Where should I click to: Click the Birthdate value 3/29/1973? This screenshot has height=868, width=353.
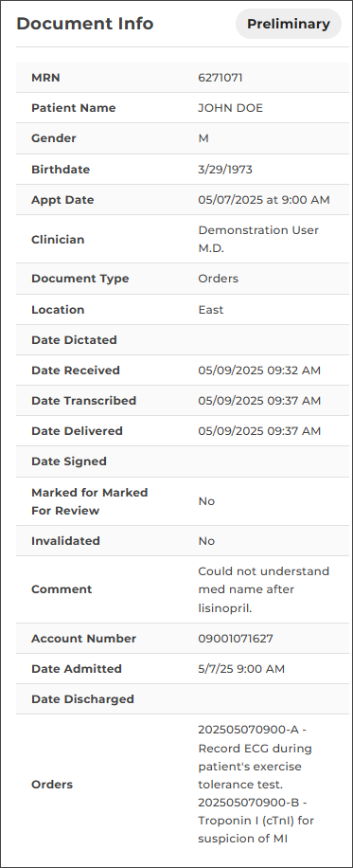(x=225, y=170)
